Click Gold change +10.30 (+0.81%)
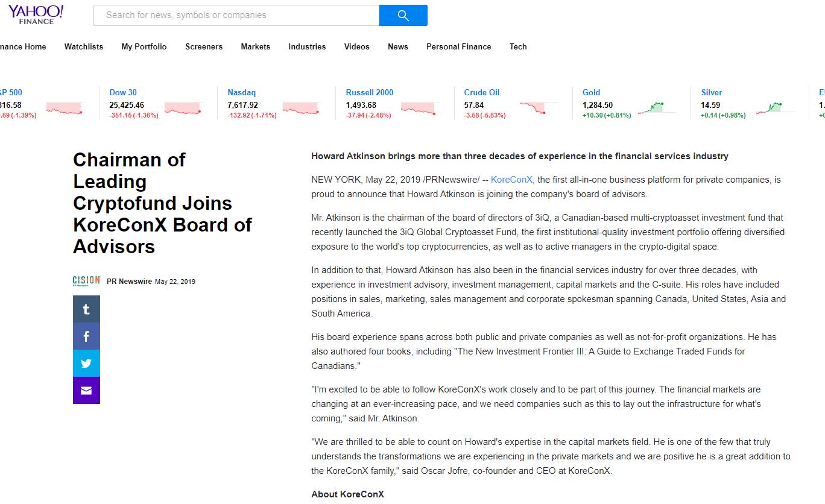This screenshot has width=825, height=504. (607, 115)
